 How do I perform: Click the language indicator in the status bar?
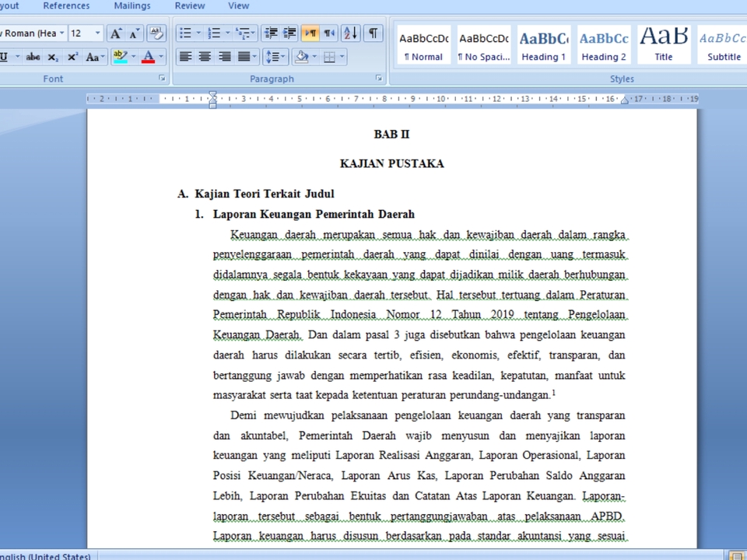pyautogui.click(x=44, y=556)
